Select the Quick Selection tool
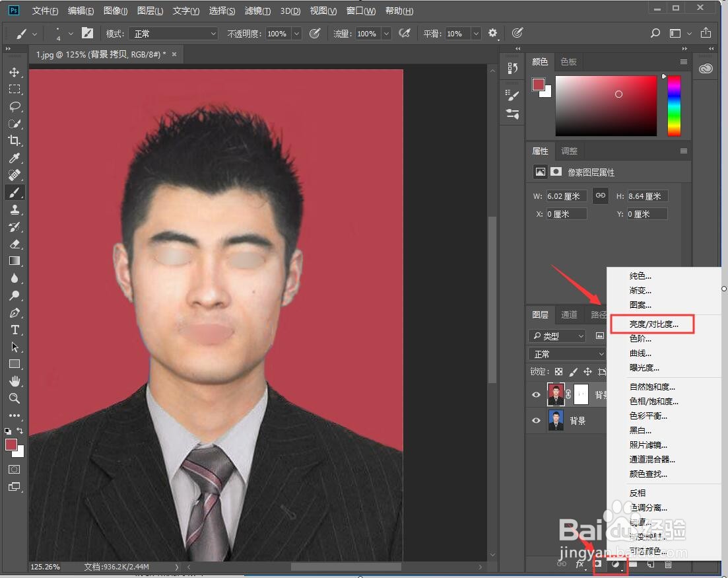Image resolution: width=728 pixels, height=578 pixels. click(15, 124)
